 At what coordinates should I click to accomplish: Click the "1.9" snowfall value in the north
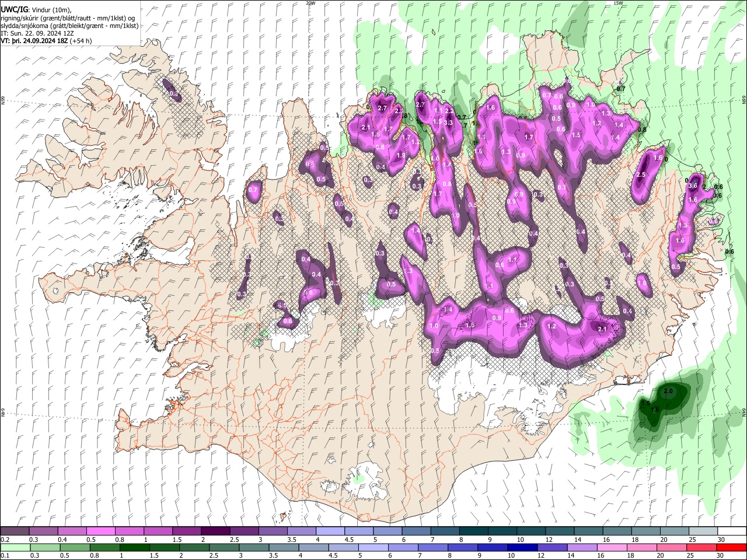(401, 156)
